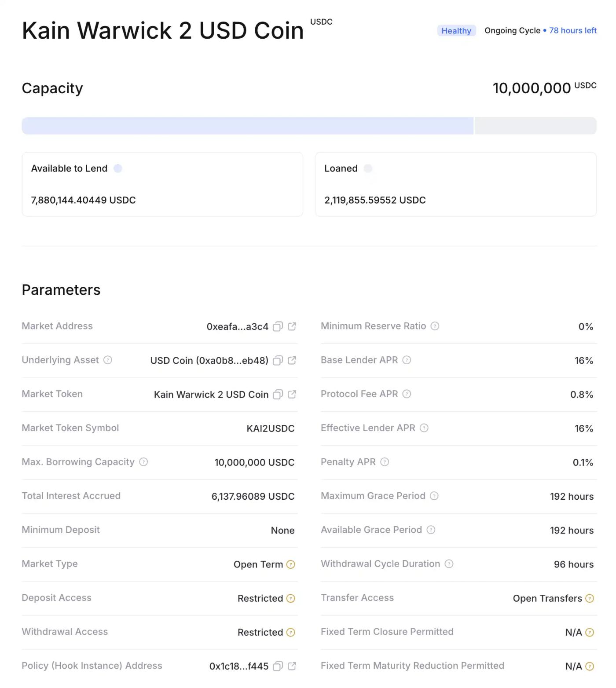The width and height of the screenshot is (616, 688).
Task: Click Minimum Reserve Ratio info icon
Action: [x=435, y=326]
